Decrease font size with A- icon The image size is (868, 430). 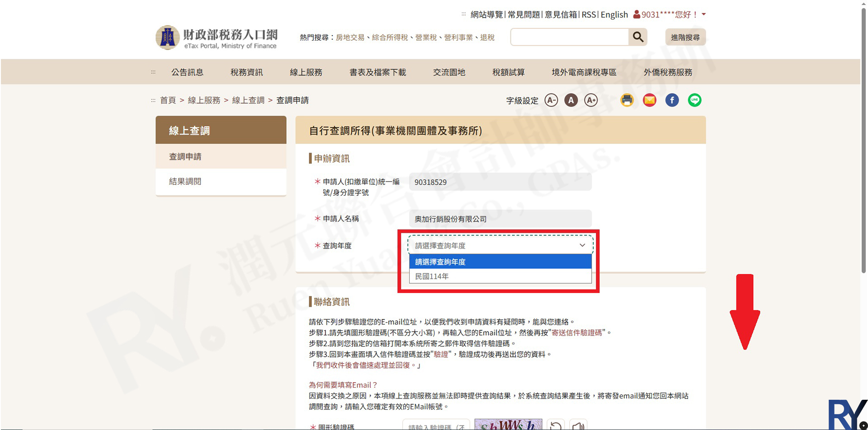coord(551,100)
